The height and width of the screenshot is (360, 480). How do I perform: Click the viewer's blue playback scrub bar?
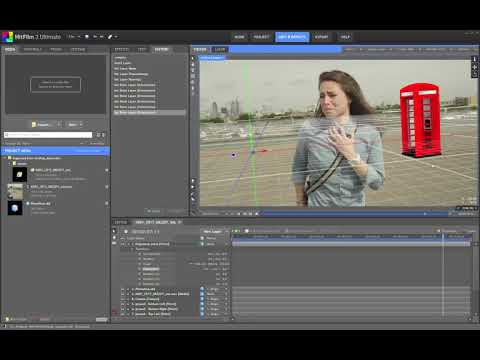(x=354, y=214)
